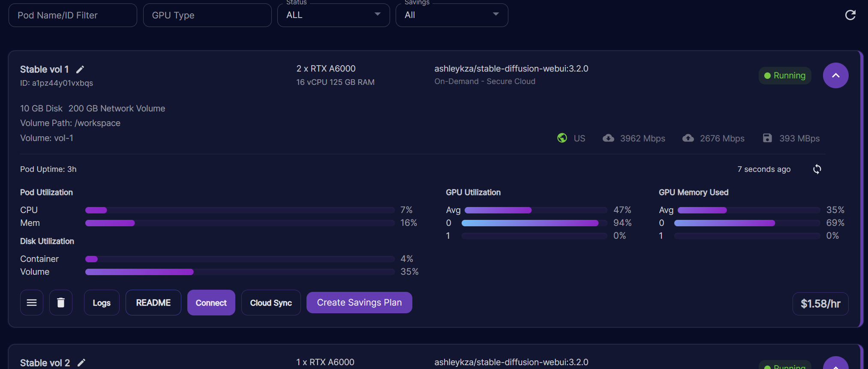Click the GPU Memory Avg bar at 35%
The image size is (868, 369).
(x=749, y=210)
